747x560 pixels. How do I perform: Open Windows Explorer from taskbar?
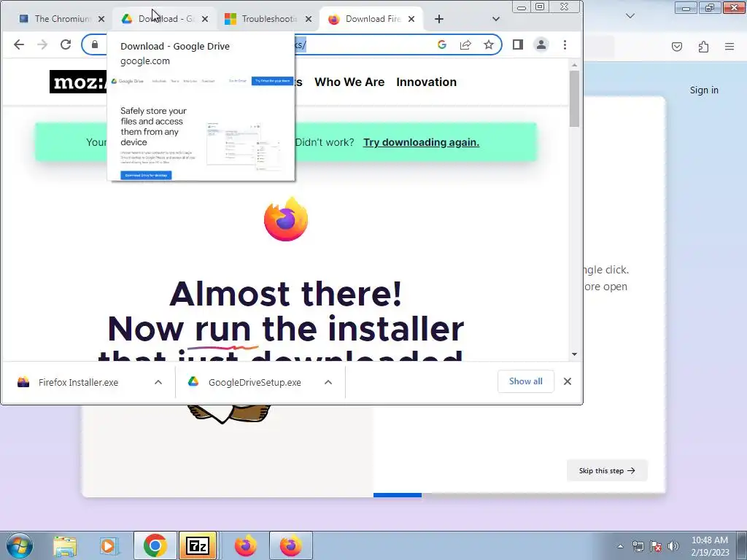tap(65, 546)
